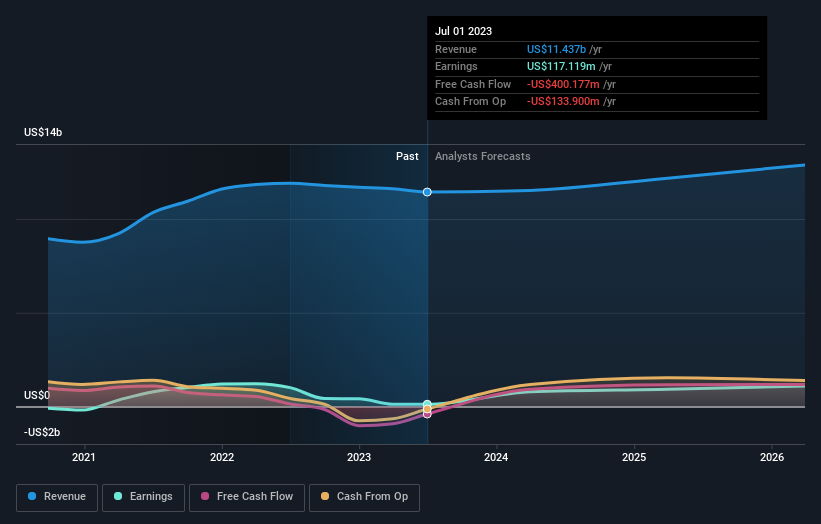Click the 2024 x-axis label
821x524 pixels.
pos(496,457)
